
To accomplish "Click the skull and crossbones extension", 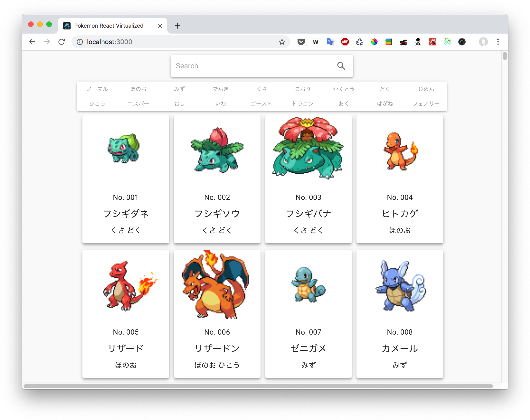I will tap(418, 42).
